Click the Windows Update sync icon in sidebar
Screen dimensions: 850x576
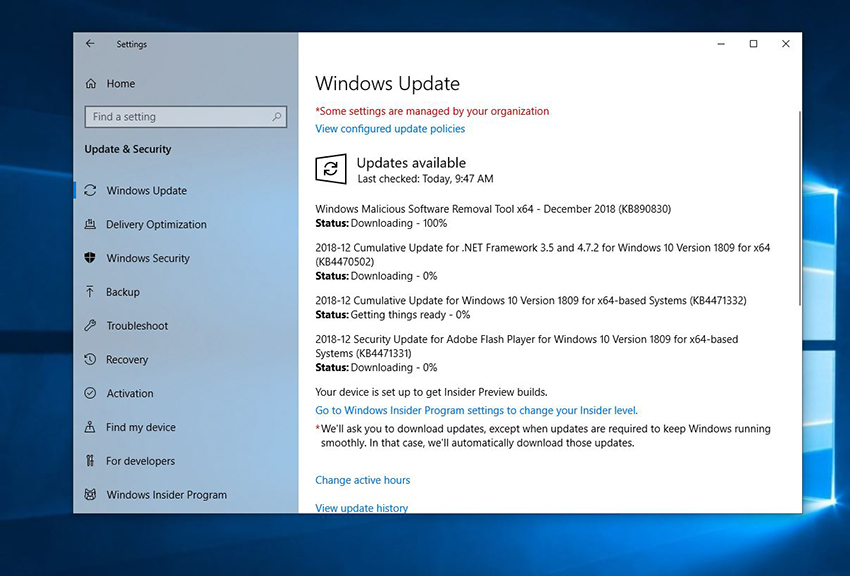click(91, 191)
